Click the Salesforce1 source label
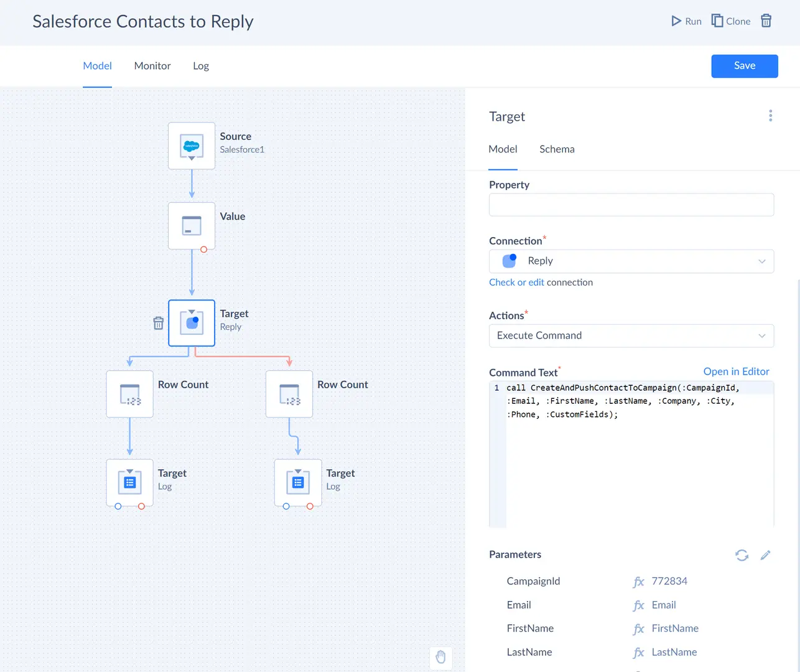This screenshot has width=800, height=672. 242,150
